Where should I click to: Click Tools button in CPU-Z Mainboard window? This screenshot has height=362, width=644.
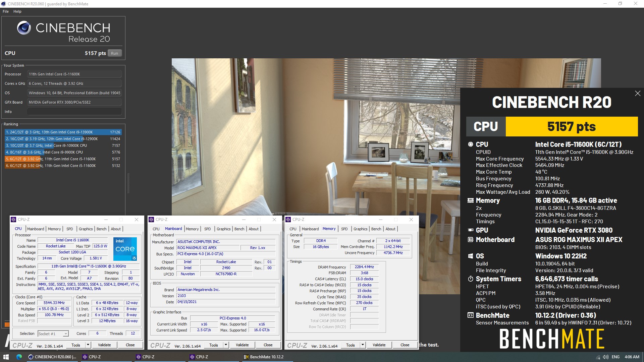(x=214, y=345)
